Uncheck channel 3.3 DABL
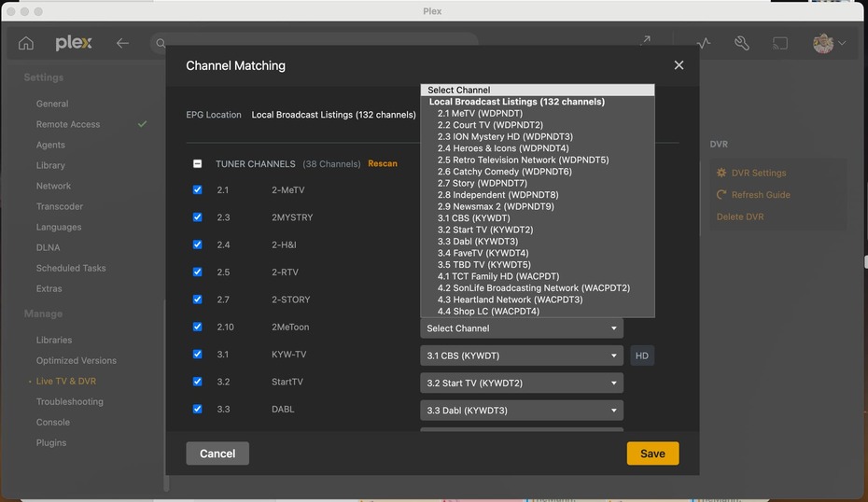The image size is (868, 502). point(197,409)
